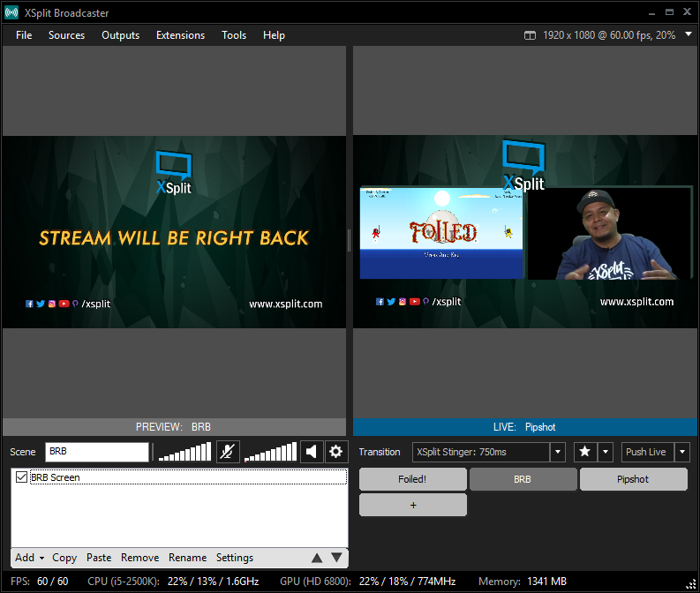Open the Tools menu
The width and height of the screenshot is (700, 593).
234,35
